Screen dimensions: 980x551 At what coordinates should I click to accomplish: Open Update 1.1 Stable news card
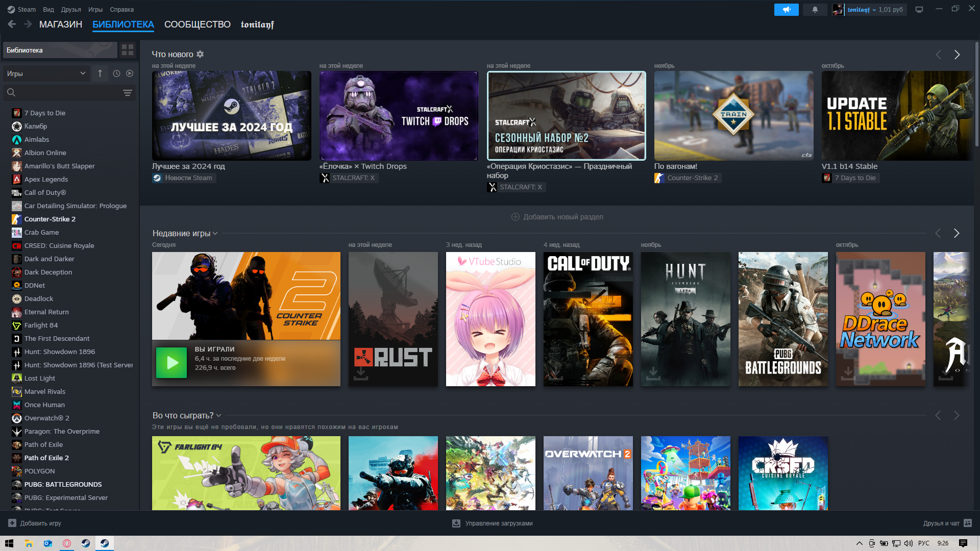(897, 116)
